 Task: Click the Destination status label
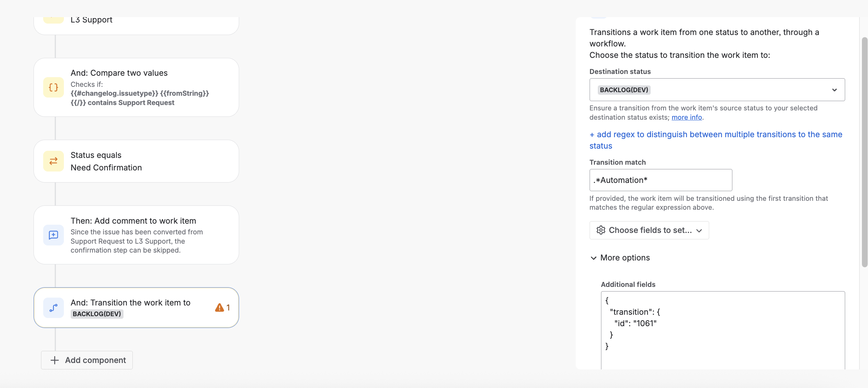point(620,71)
